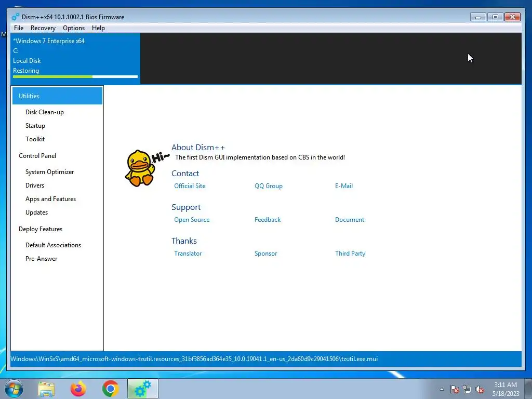Select the Windows 7 Enterprise x64 image tile
The height and width of the screenshot is (399, 532).
tap(75, 58)
